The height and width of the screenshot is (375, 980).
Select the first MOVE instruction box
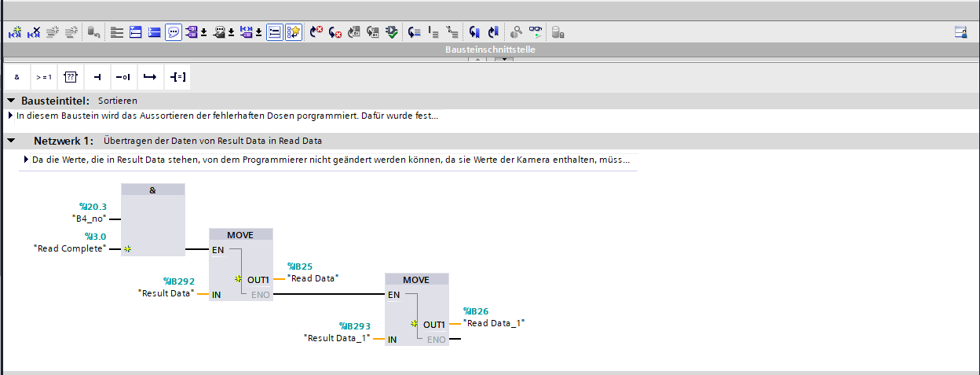pyautogui.click(x=240, y=235)
